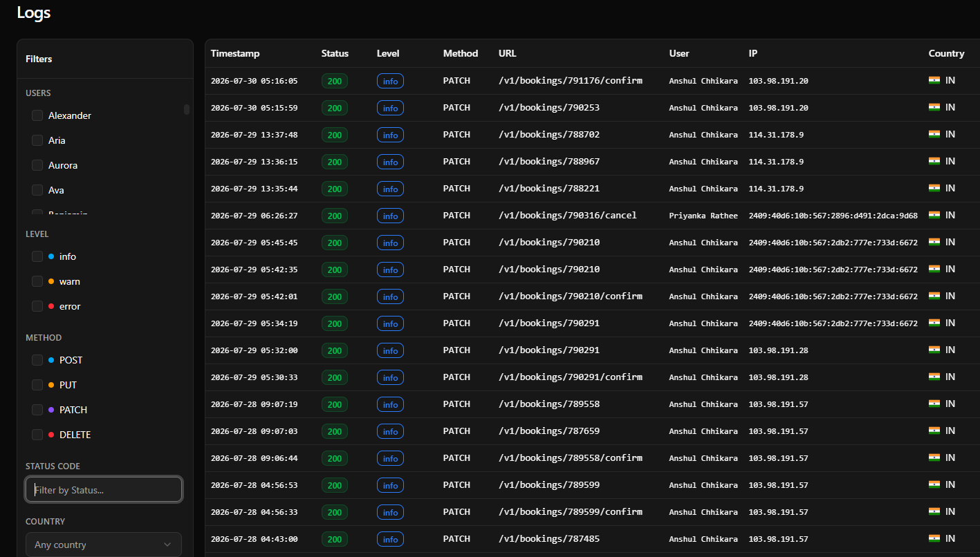Enable the info level filter checkbox

coord(37,256)
